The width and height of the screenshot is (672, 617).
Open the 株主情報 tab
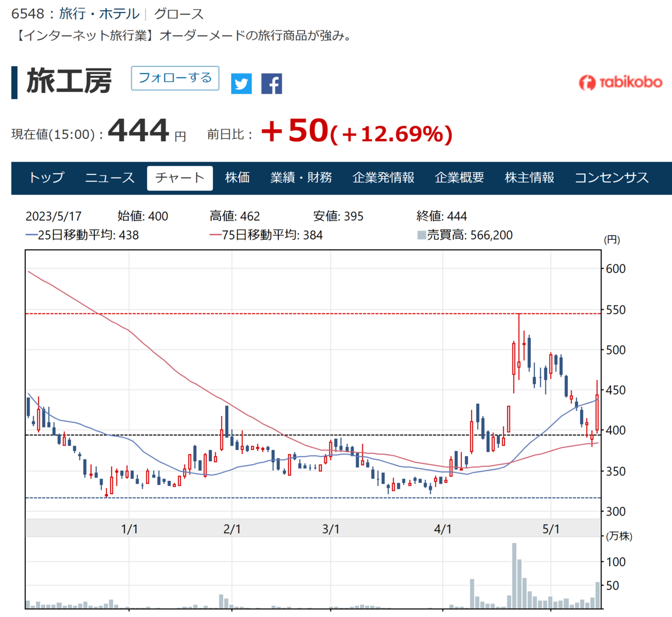point(530,178)
